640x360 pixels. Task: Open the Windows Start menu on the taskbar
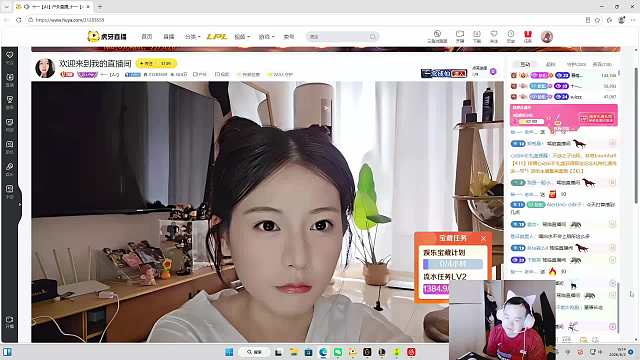click(229, 352)
